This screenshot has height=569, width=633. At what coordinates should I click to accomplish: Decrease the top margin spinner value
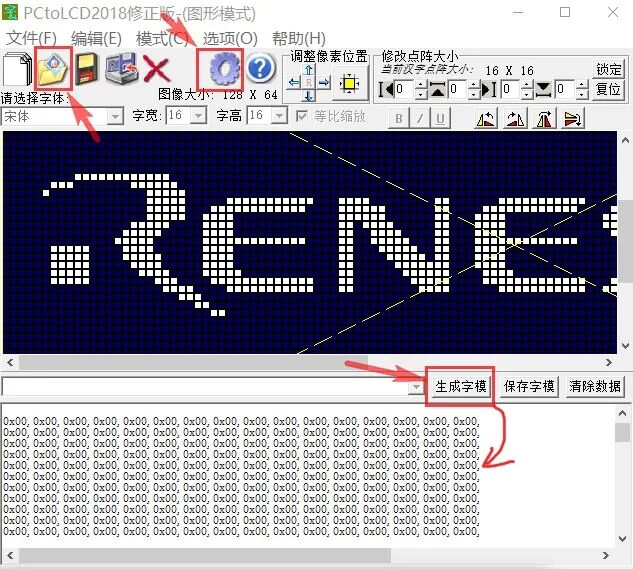pyautogui.click(x=474, y=94)
